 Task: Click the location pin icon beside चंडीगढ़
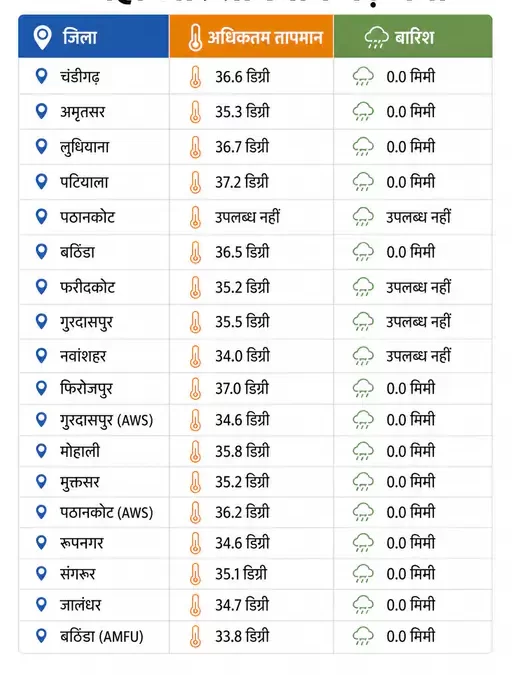tap(41, 76)
